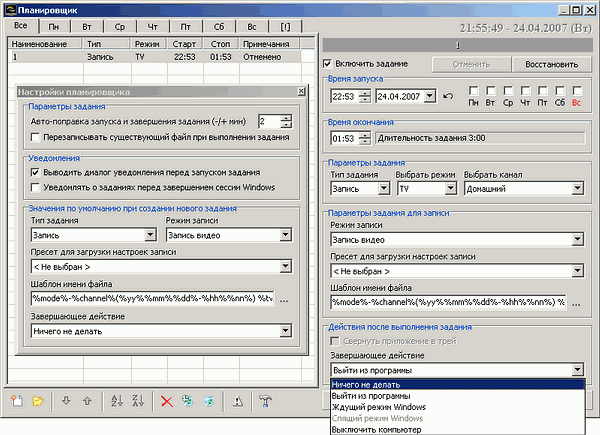Open the 'Выбрать канал' dropdown
Screen dimensions: 600x435
pyautogui.click(x=576, y=187)
